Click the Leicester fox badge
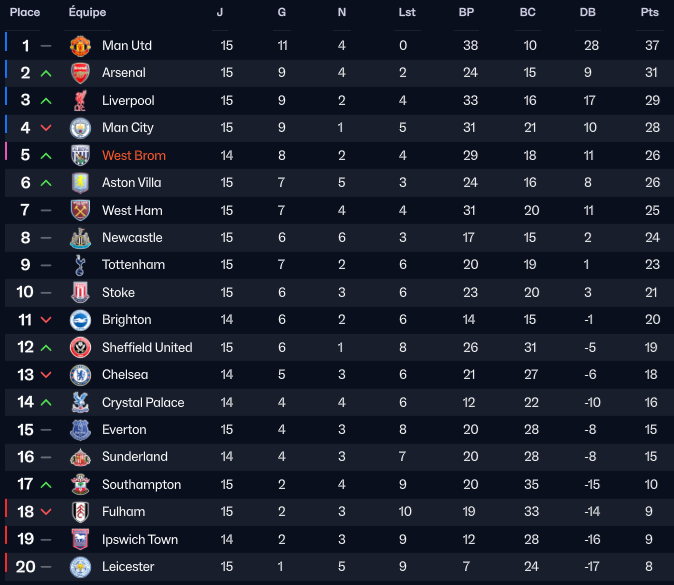The image size is (674, 585). (x=80, y=567)
